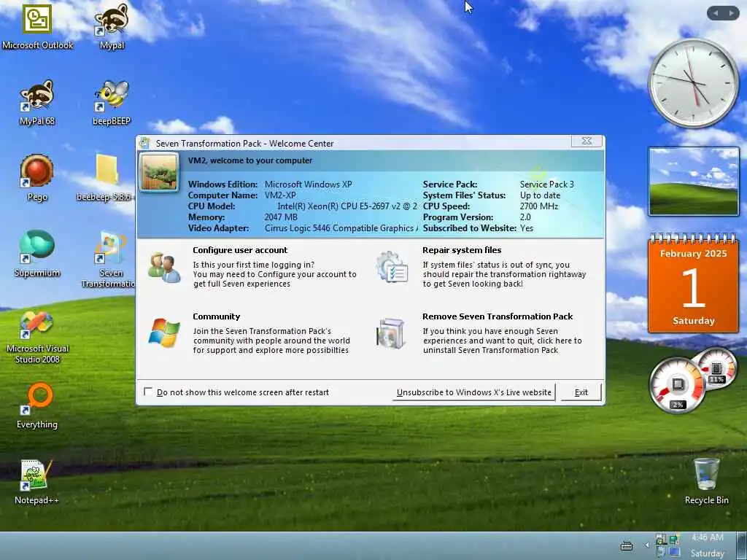Click Unsubscribe to Windows X's Live website
747x560 pixels.
point(474,392)
